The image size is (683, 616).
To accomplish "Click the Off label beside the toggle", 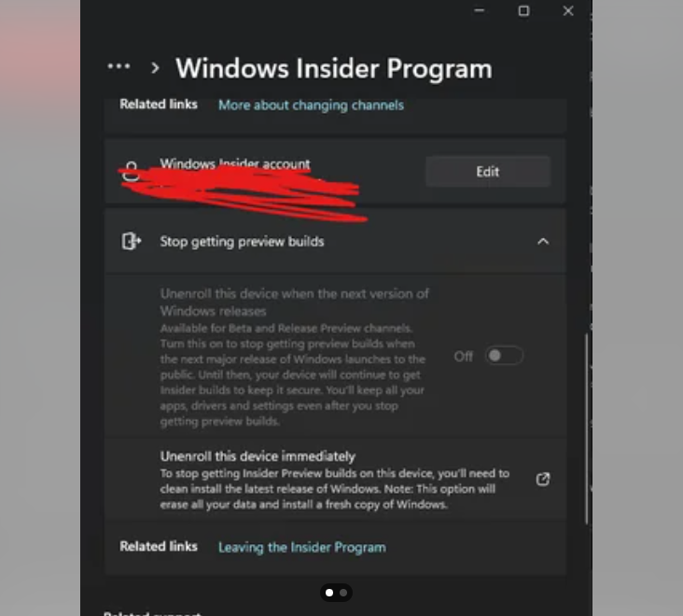I will (x=463, y=357).
